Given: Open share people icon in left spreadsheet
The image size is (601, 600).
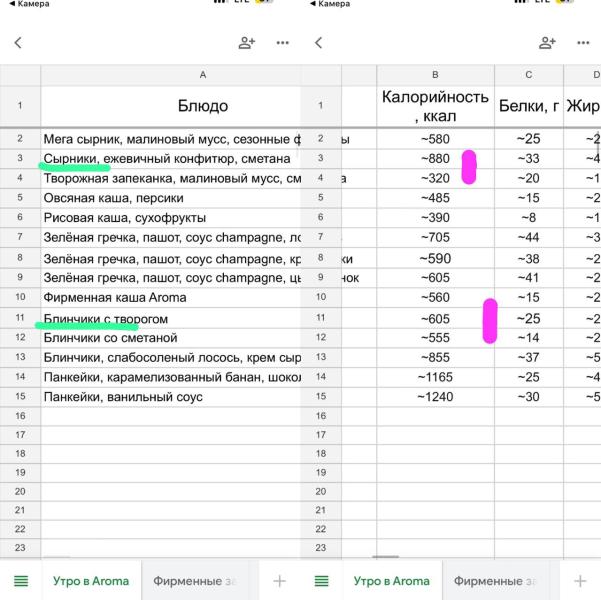Looking at the screenshot, I should point(246,43).
